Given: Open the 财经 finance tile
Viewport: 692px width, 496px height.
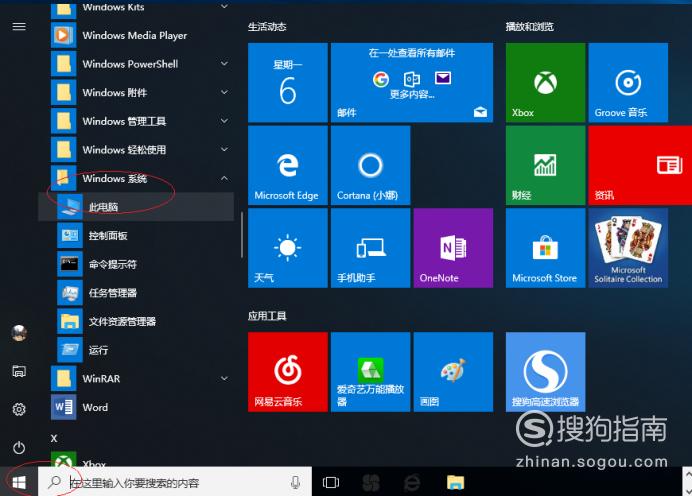Looking at the screenshot, I should pos(545,165).
